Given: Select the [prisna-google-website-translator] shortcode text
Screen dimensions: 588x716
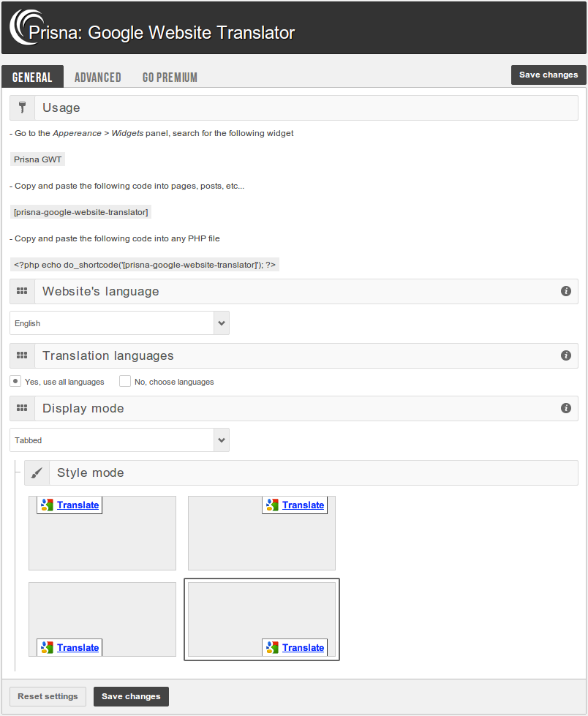Looking at the screenshot, I should (x=80, y=212).
